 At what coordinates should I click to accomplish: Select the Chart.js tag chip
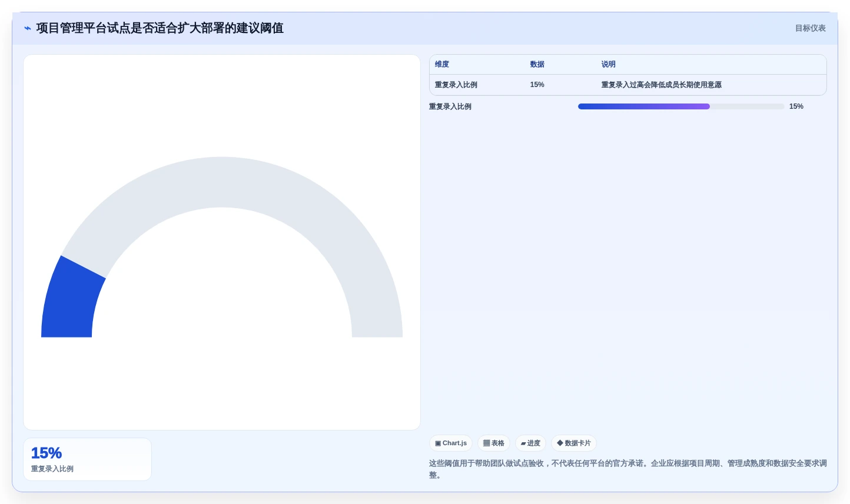pos(451,443)
